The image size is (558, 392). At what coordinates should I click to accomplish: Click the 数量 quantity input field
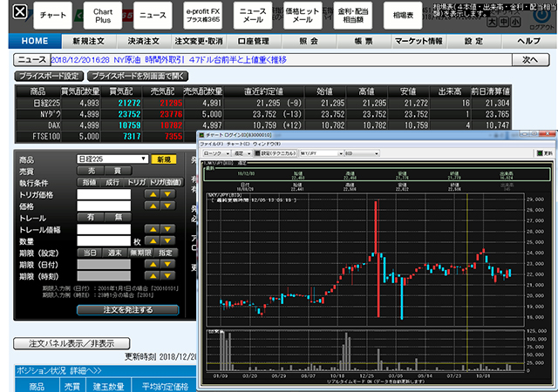pyautogui.click(x=103, y=240)
